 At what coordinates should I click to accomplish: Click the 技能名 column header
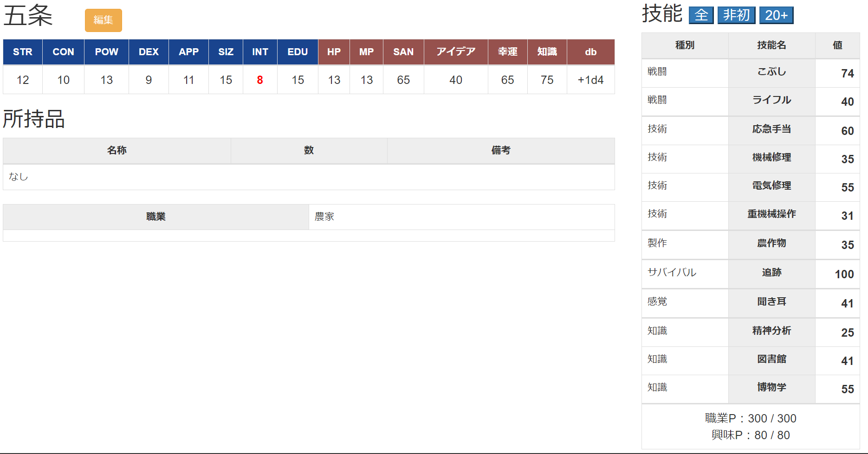click(x=771, y=45)
